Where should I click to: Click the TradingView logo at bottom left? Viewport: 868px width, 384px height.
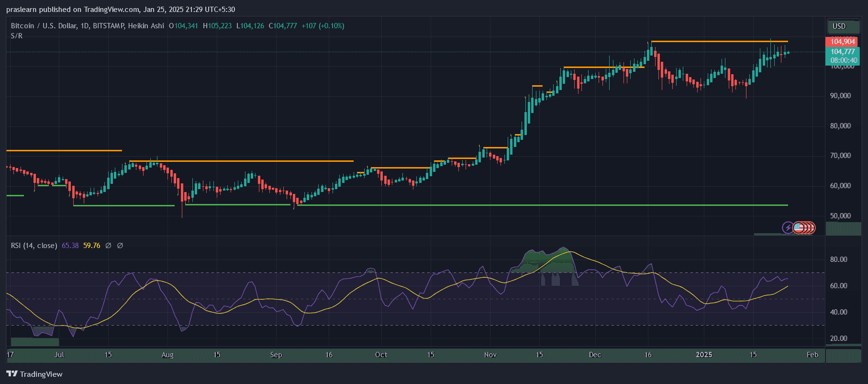[34, 374]
